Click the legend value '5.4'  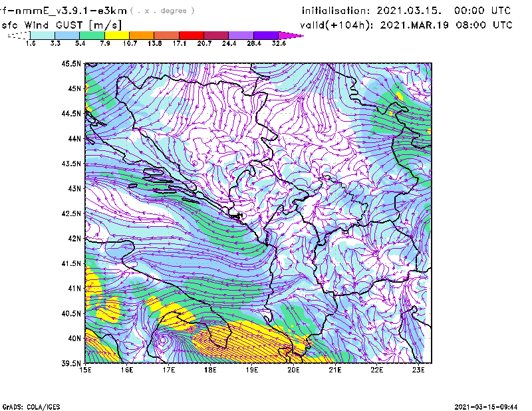[80, 43]
